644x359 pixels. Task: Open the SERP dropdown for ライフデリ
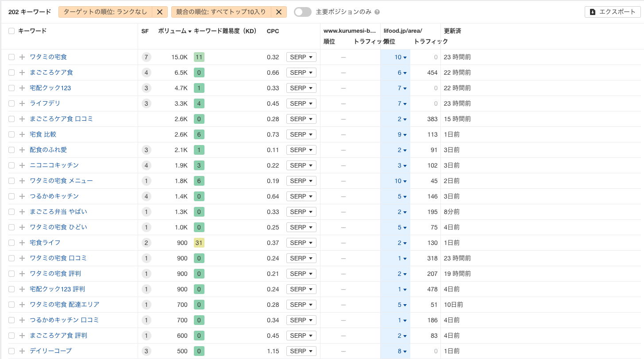pos(301,103)
